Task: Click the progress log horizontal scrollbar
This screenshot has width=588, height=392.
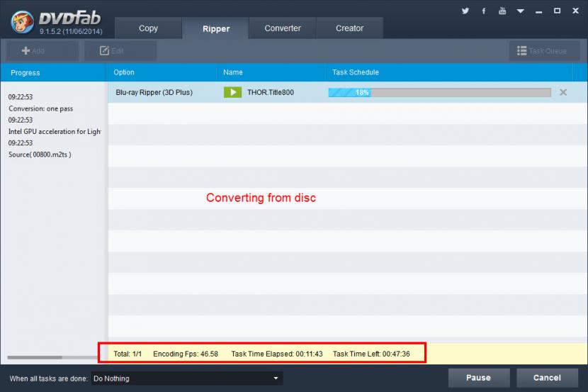Action: [x=35, y=357]
